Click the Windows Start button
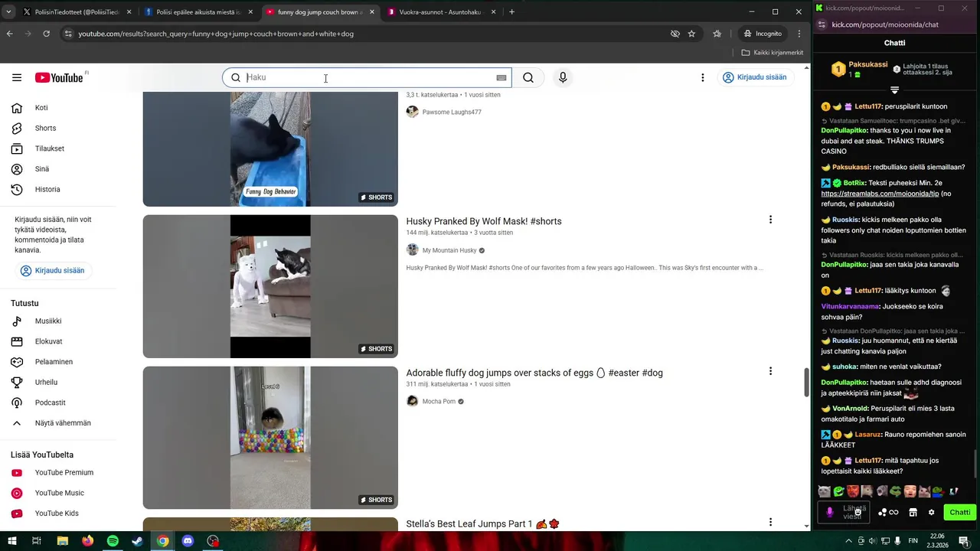The image size is (980, 551). click(11, 541)
